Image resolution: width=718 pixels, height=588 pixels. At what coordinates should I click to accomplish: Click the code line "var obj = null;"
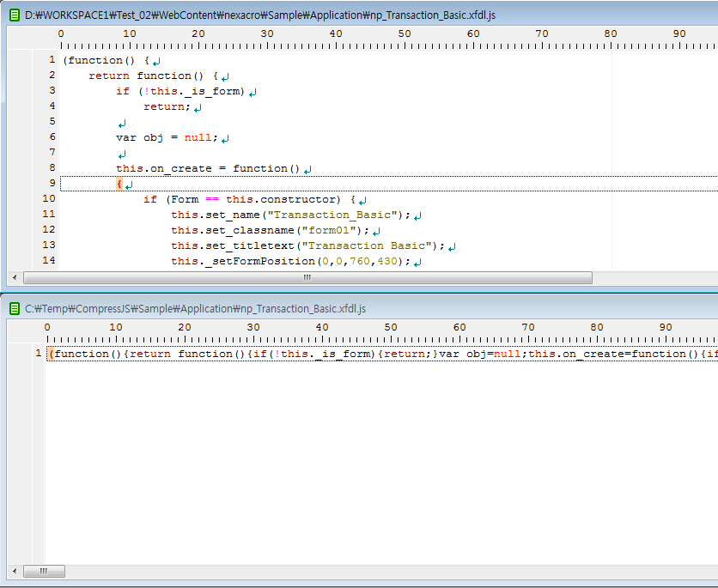(167, 137)
